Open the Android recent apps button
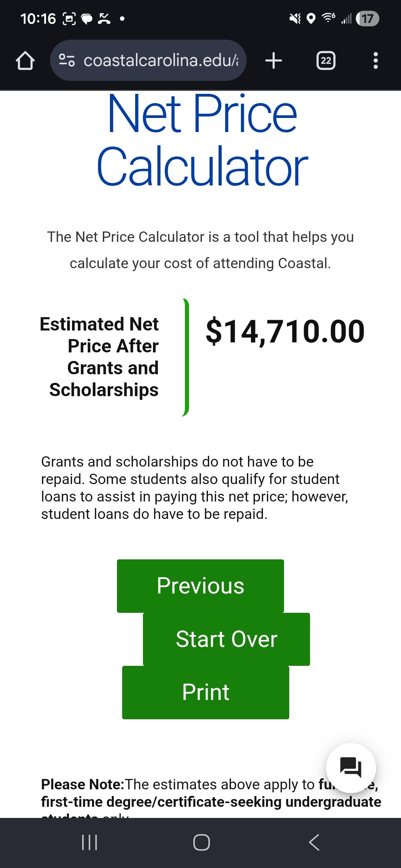The width and height of the screenshot is (401, 868). tap(89, 842)
